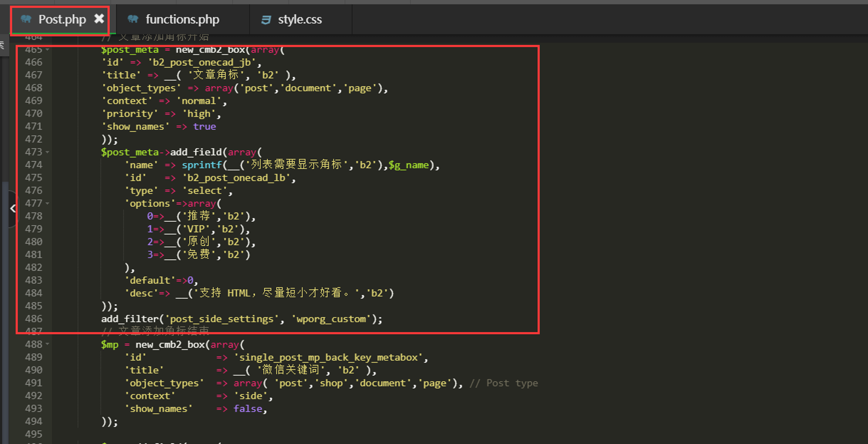868x444 pixels.
Task: Open the style.css tab
Action: tap(300, 20)
